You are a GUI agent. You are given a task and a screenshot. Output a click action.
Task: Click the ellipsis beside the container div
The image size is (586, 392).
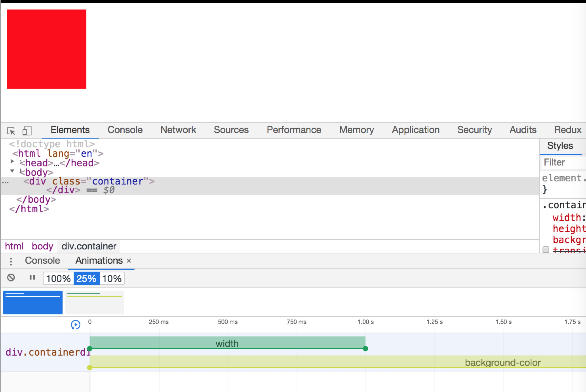6,182
